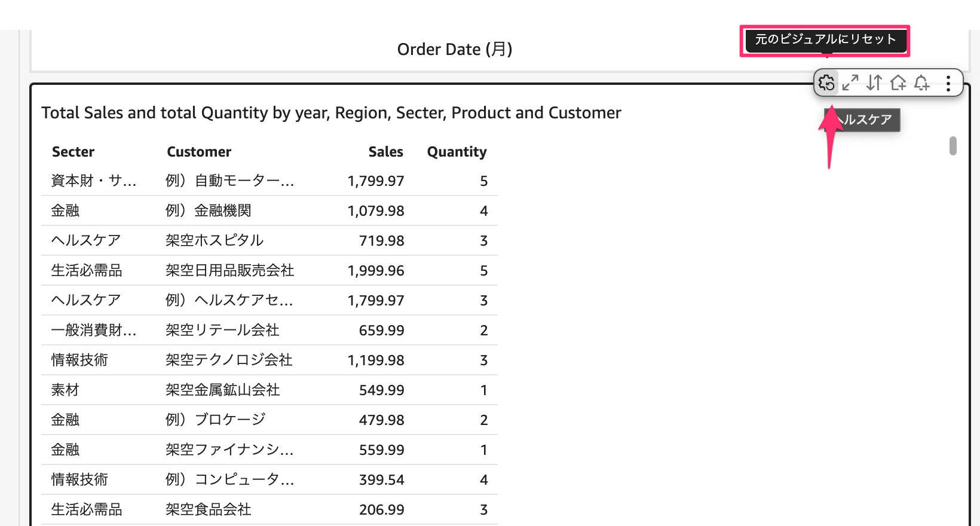Click the Order Date (月) axis label
The width and height of the screenshot is (980, 526).
[455, 49]
